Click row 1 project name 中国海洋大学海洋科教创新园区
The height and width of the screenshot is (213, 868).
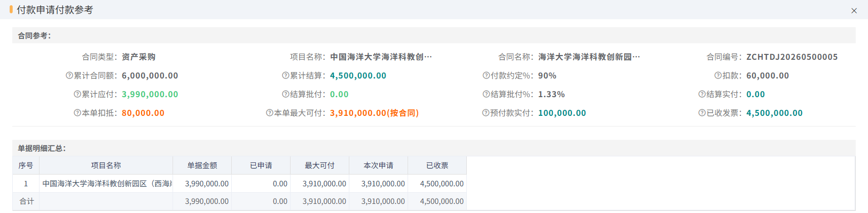pos(107,184)
